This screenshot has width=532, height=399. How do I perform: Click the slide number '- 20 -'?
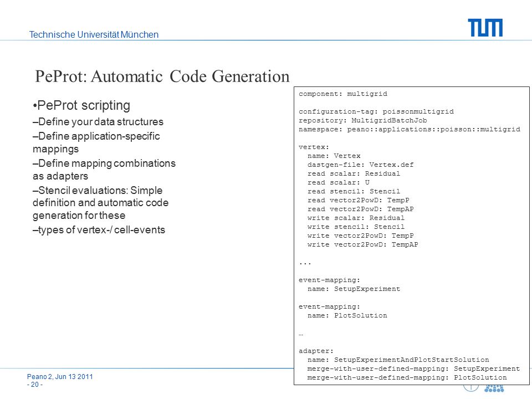click(x=35, y=385)
